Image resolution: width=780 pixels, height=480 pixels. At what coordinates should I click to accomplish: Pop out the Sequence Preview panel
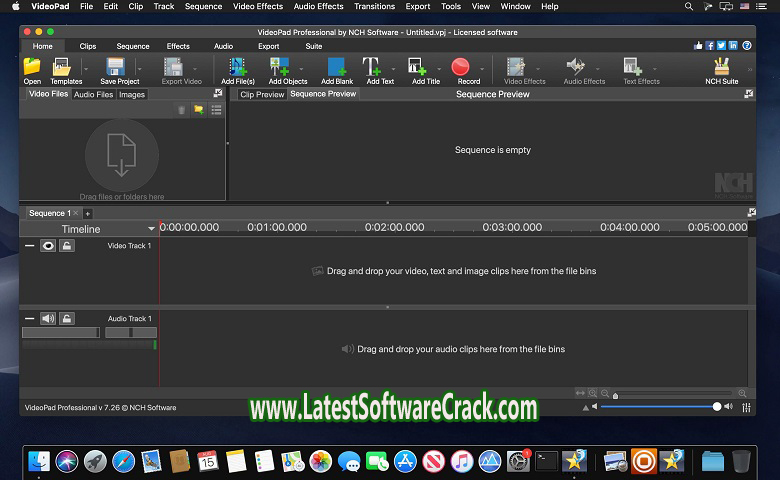click(748, 94)
